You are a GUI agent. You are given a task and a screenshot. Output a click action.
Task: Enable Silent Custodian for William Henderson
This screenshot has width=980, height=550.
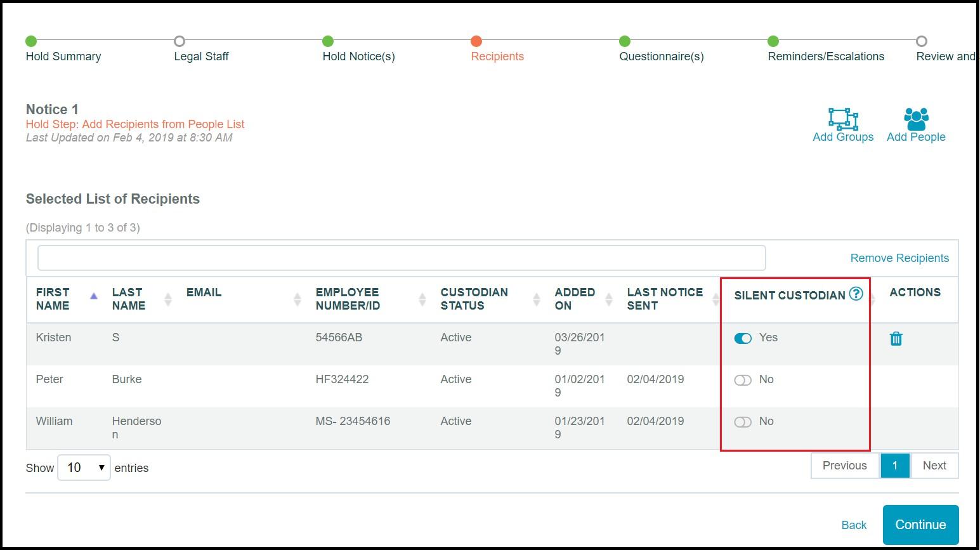tap(743, 422)
